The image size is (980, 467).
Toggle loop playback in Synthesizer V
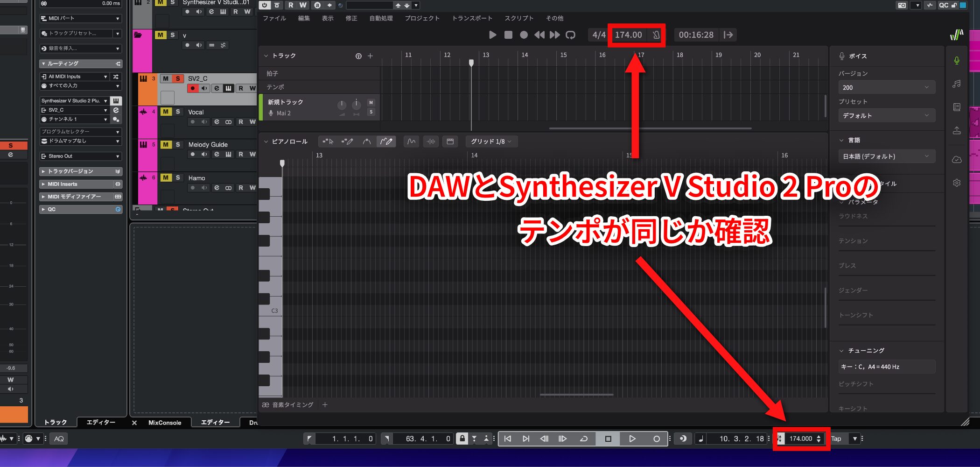[570, 35]
